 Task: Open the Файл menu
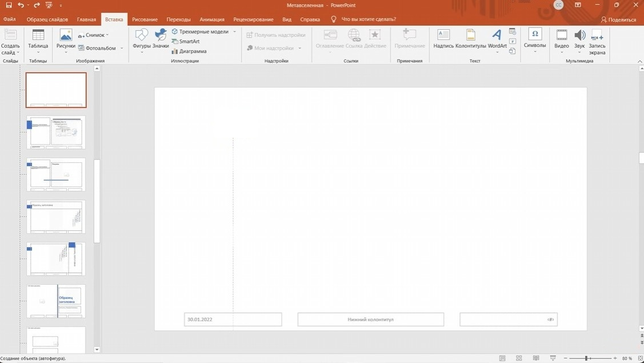[x=9, y=19]
